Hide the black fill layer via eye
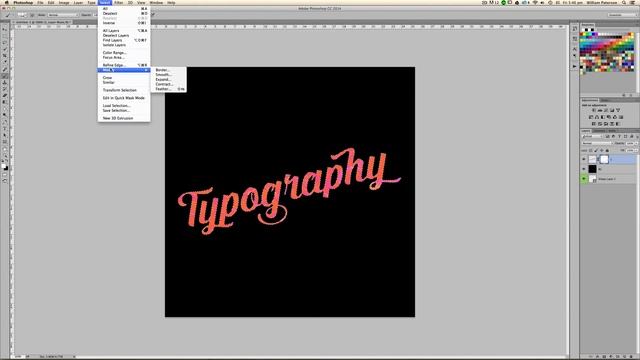 (584, 169)
